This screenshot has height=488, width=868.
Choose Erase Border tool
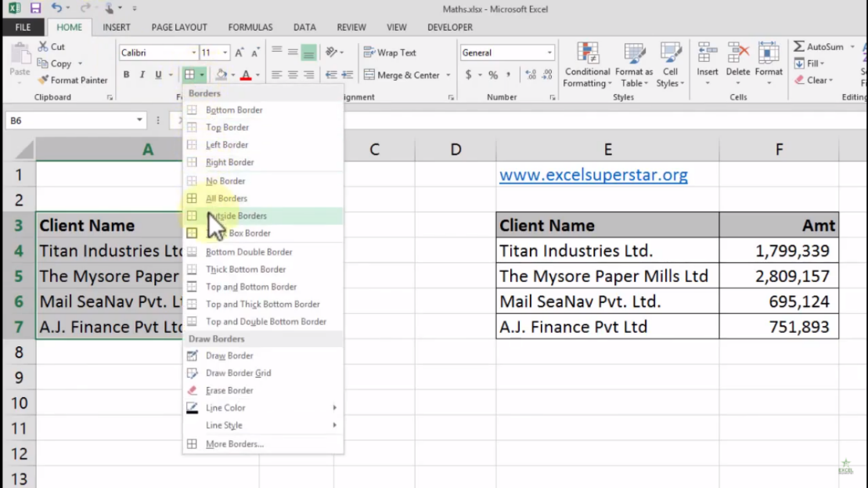[x=263, y=391]
